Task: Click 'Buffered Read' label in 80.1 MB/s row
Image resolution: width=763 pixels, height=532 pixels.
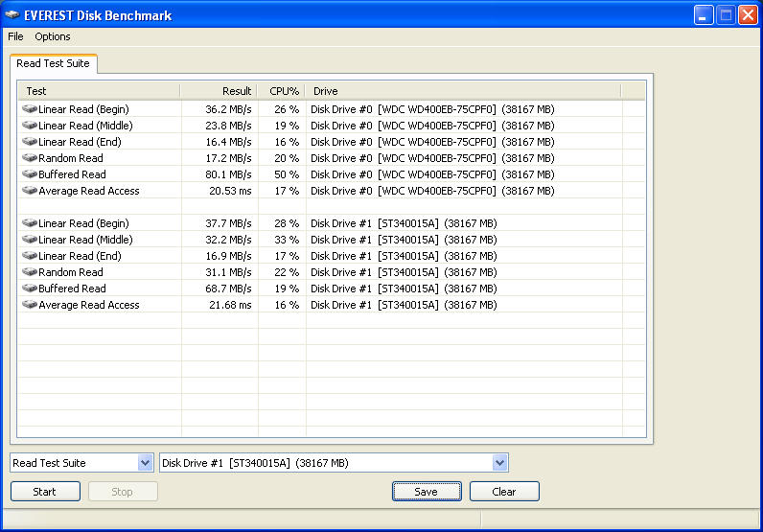Action: click(72, 174)
